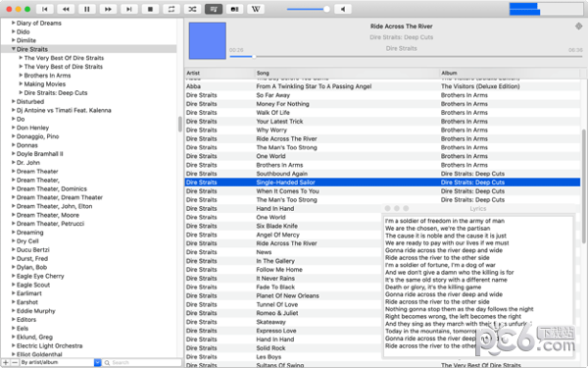This screenshot has width=588, height=368.
Task: Expand the Don Henley artist node
Action: (x=14, y=128)
